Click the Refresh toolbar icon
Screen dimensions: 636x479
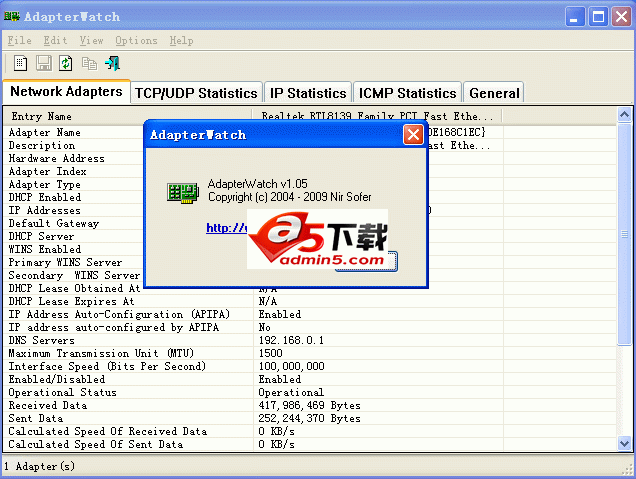point(66,63)
